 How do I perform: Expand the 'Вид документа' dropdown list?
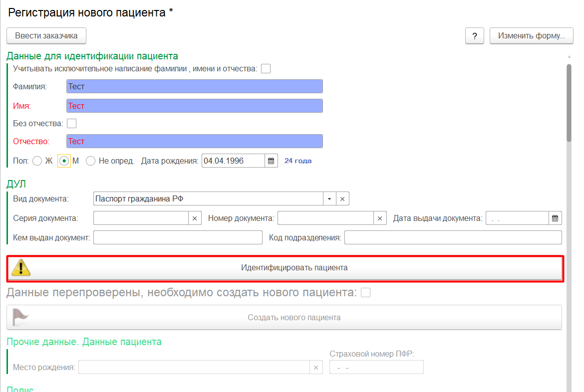[x=329, y=198]
